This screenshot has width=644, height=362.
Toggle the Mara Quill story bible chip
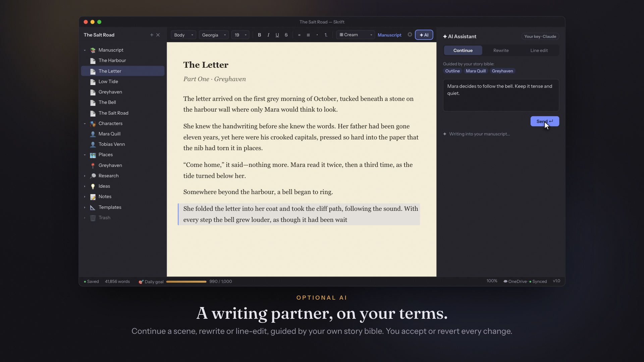point(476,71)
